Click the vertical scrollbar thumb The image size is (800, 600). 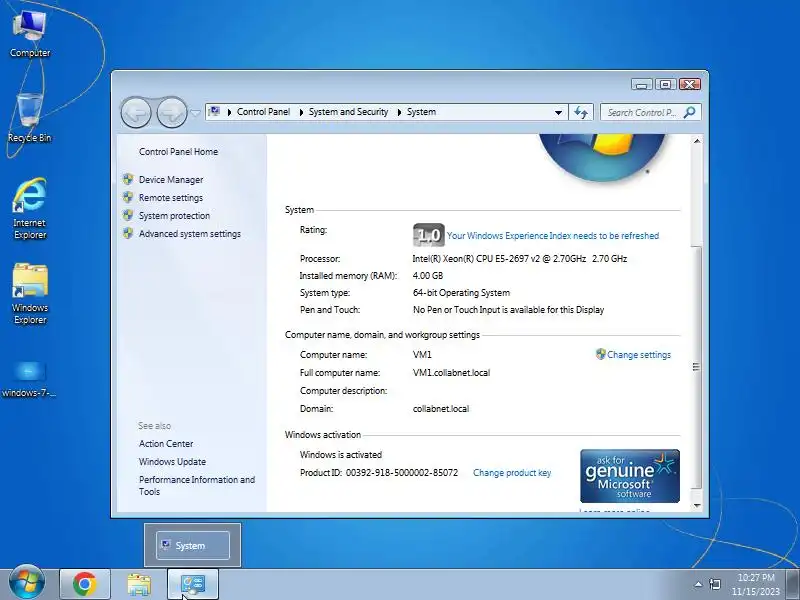697,366
